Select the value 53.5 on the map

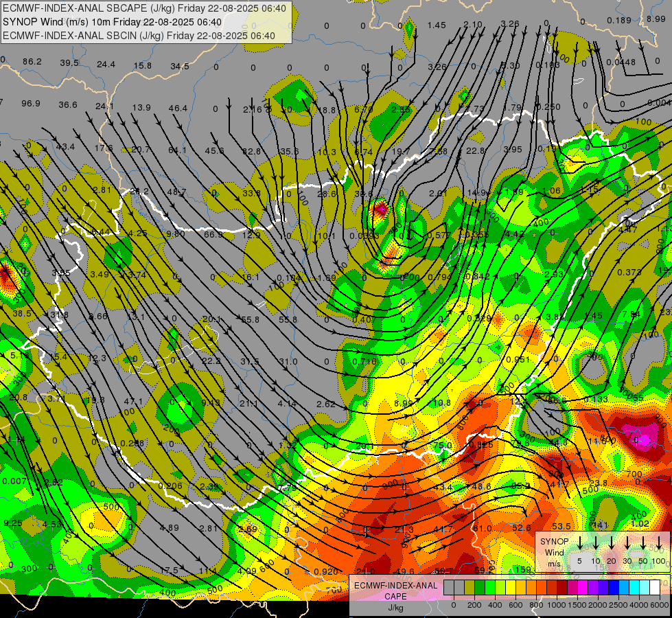click(561, 526)
